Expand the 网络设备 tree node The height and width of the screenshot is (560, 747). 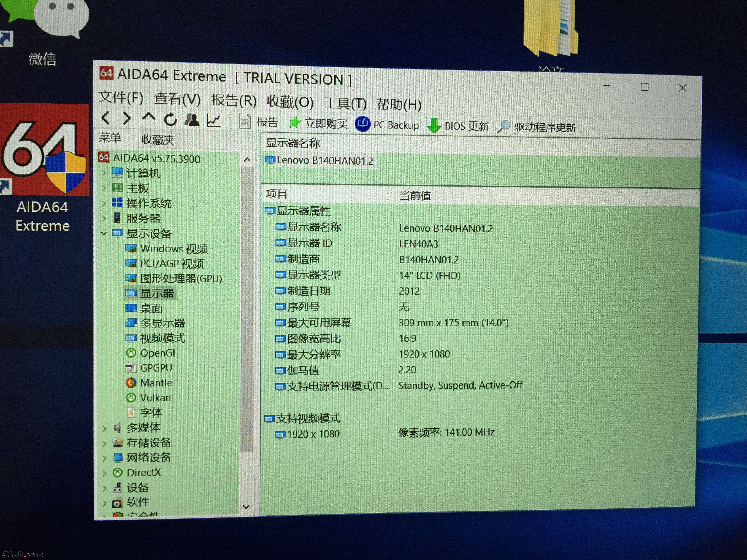(104, 458)
